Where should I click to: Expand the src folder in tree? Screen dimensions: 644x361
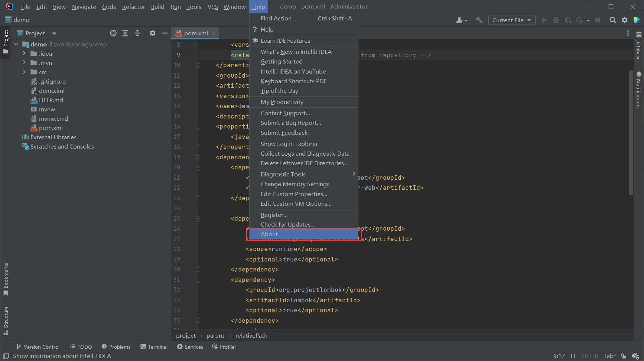[24, 72]
